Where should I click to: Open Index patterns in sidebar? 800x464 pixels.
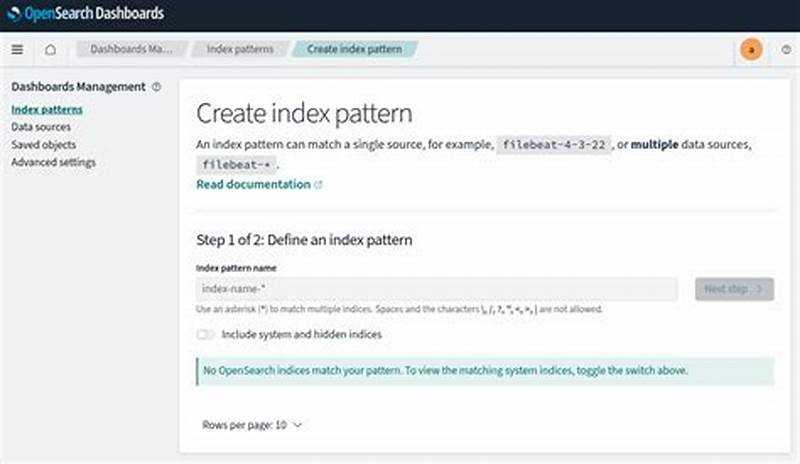[x=46, y=109]
